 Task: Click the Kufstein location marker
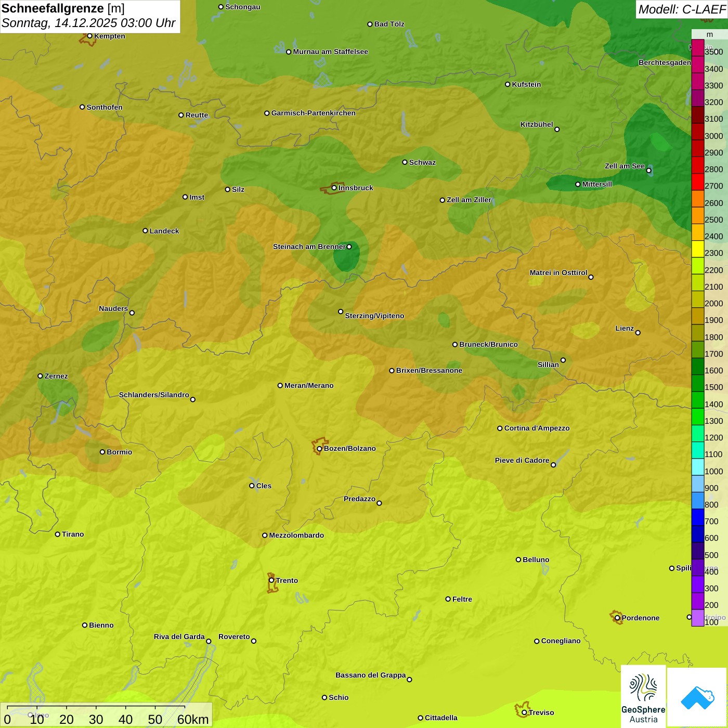508,84
